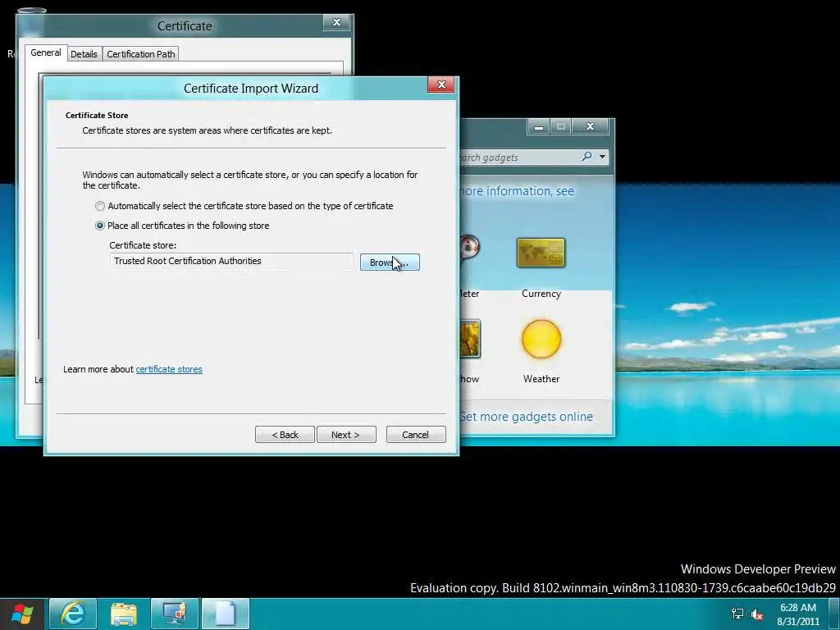Go back to previous wizard page
840x630 pixels.
click(285, 435)
